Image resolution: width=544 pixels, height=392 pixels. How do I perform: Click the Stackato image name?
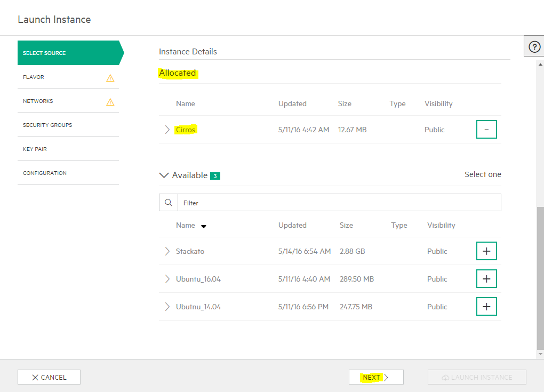pos(190,251)
